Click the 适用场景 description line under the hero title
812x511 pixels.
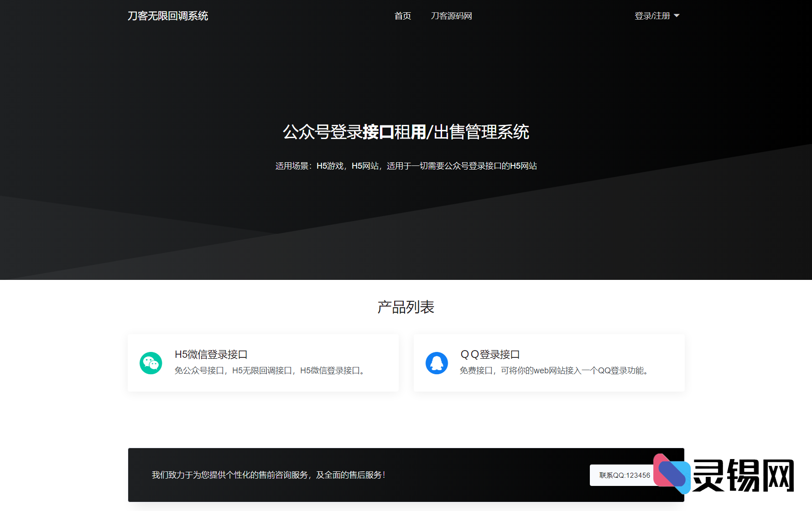point(406,165)
